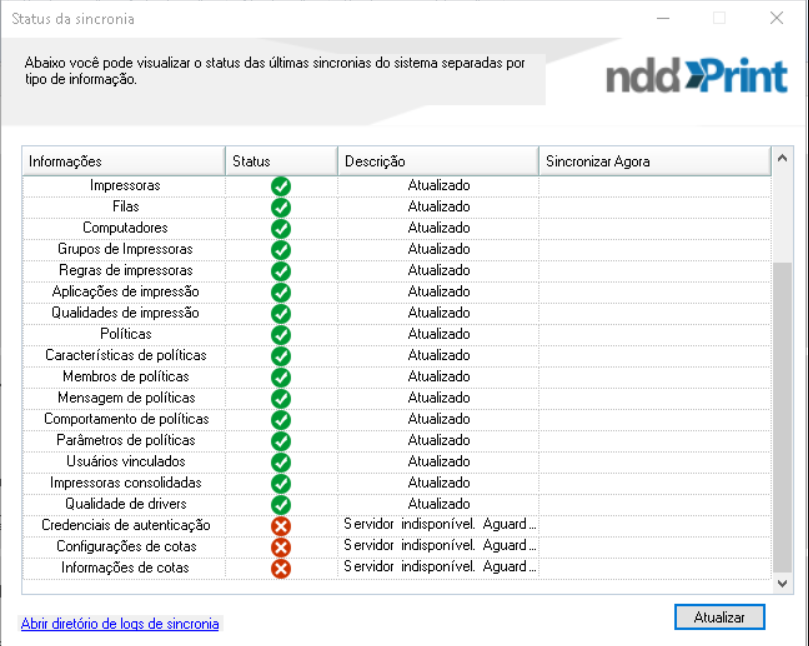
Task: Click Computadores row status check icon
Action: pyautogui.click(x=281, y=227)
